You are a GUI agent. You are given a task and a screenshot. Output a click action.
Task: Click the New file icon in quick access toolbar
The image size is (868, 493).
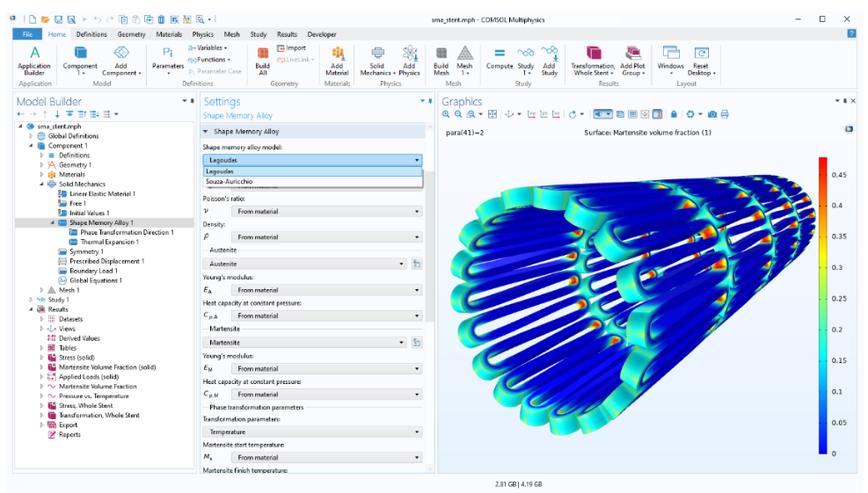(33, 19)
